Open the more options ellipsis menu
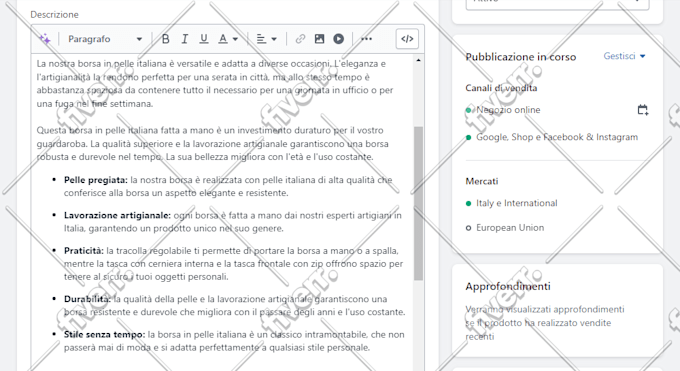Viewport: 680px width, 371px height. pos(366,39)
